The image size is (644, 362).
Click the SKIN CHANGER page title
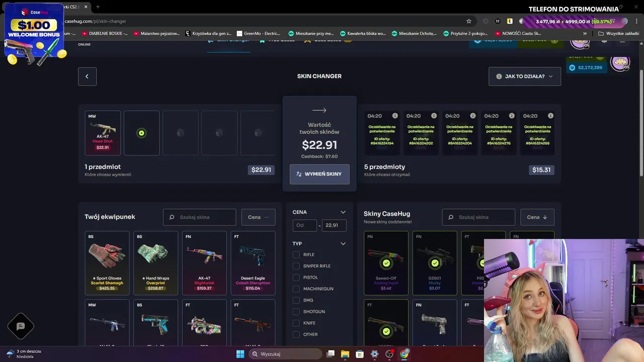click(319, 76)
